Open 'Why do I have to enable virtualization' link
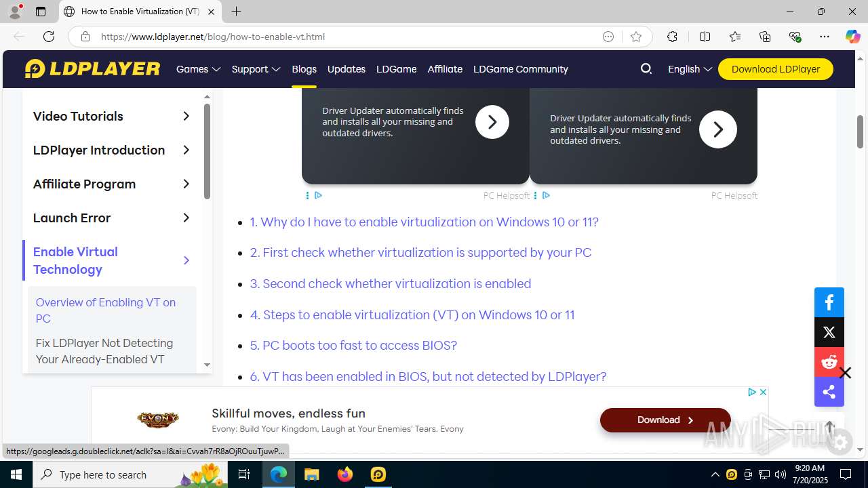 tap(425, 222)
